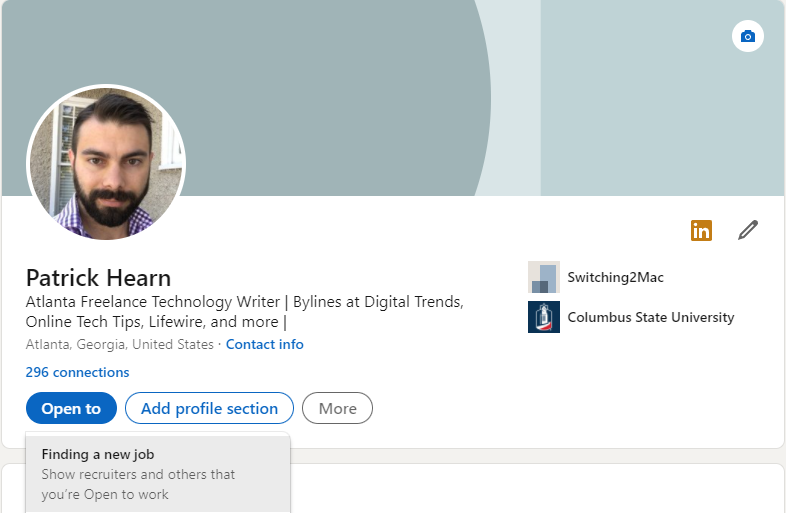786x513 pixels.
Task: Click the 'Add profile section' button
Action: coord(209,408)
